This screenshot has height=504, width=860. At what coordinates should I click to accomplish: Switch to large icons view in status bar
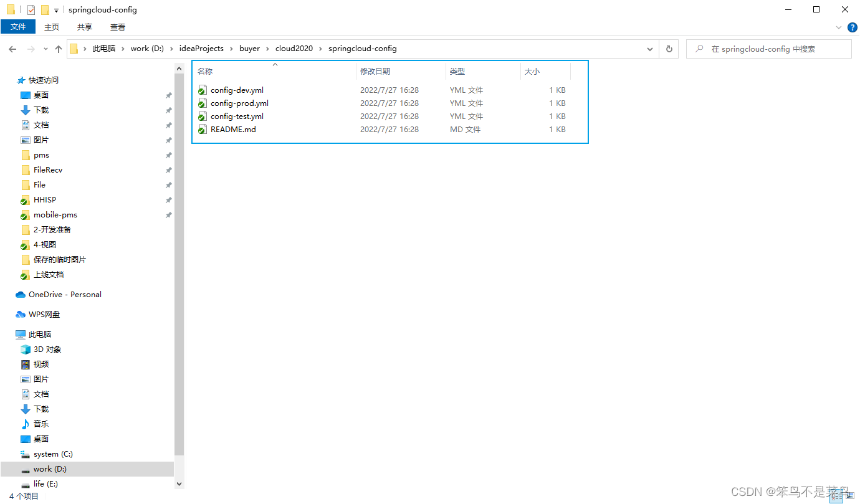(850, 497)
